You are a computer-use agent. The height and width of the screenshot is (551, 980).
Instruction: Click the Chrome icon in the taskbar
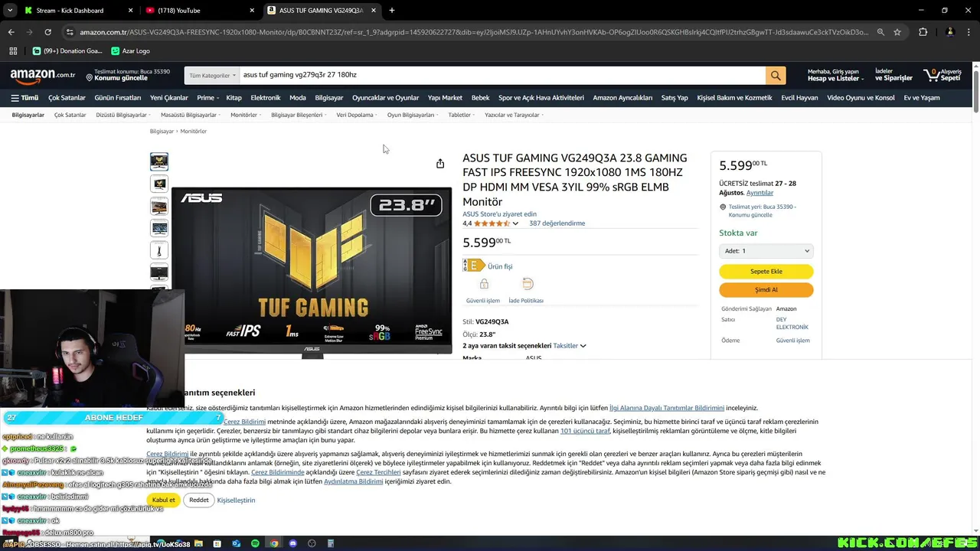[274, 544]
